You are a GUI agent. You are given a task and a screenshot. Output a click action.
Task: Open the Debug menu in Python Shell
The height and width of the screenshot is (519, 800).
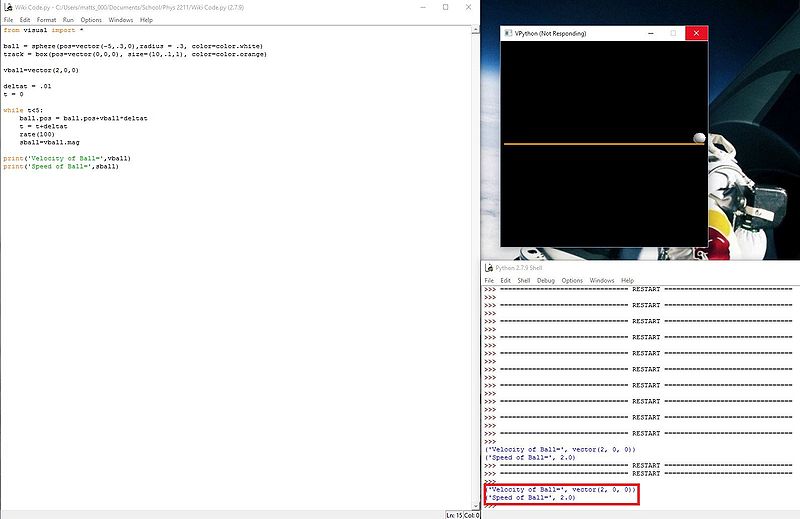pos(545,280)
